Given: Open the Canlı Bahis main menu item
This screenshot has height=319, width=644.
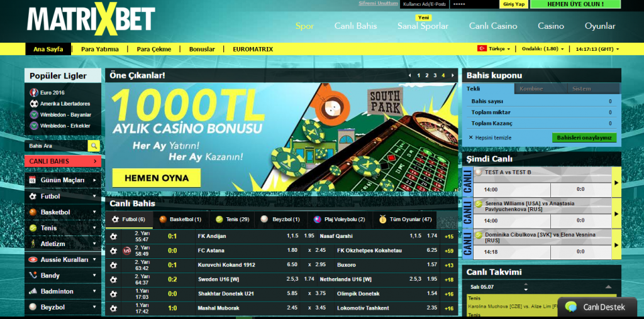Looking at the screenshot, I should pyautogui.click(x=355, y=26).
